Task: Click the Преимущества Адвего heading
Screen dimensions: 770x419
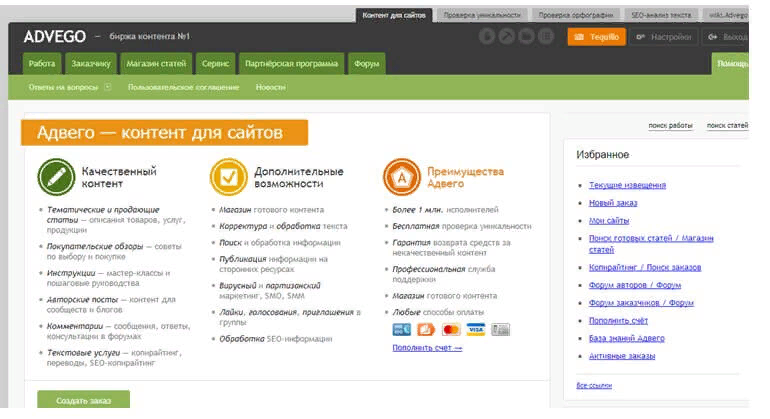Action: (465, 177)
